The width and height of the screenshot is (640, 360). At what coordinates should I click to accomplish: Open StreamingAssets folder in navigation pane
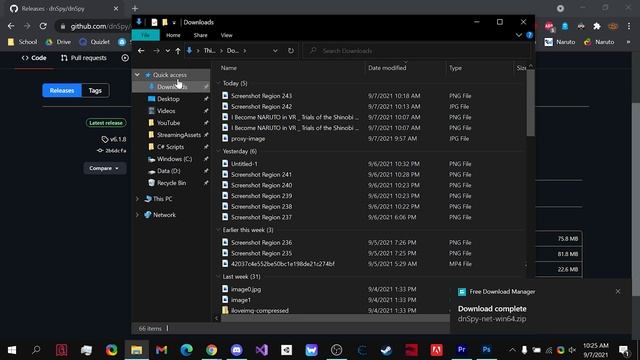[x=179, y=135]
